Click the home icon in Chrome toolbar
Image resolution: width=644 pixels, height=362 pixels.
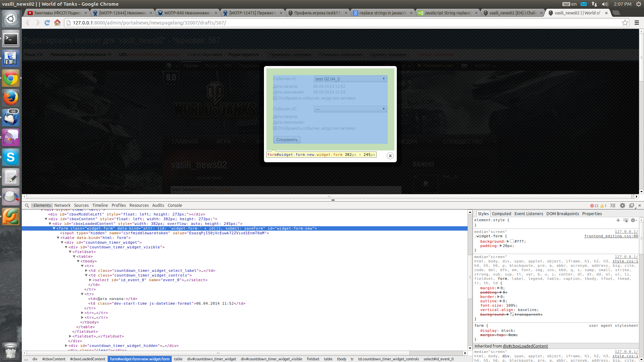(x=57, y=23)
